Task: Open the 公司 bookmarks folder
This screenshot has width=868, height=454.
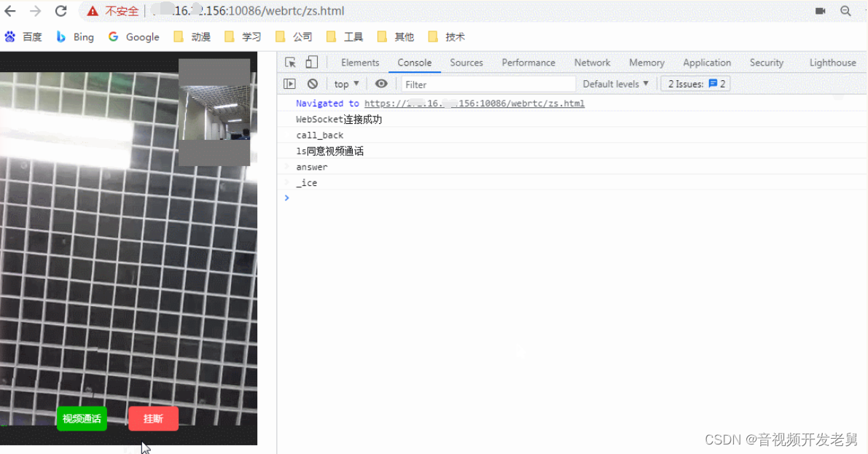Action: click(294, 37)
